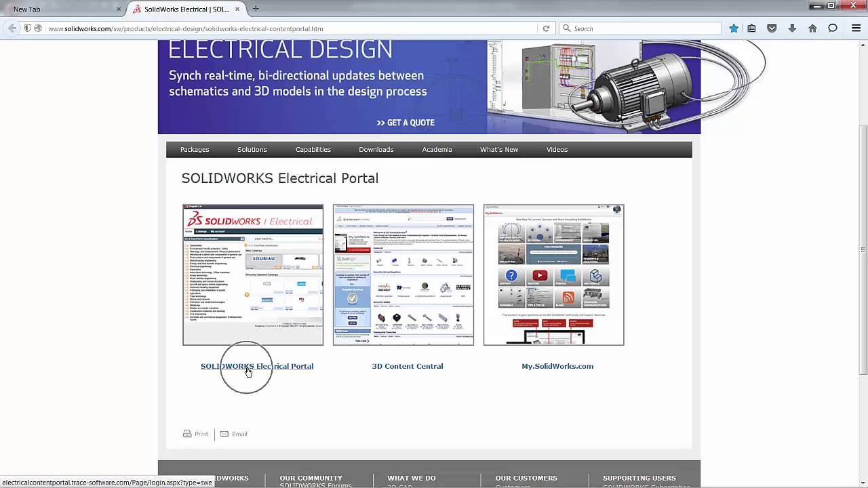The height and width of the screenshot is (488, 868).
Task: Click the 3D Content Central thumbnail
Action: pyautogui.click(x=403, y=274)
